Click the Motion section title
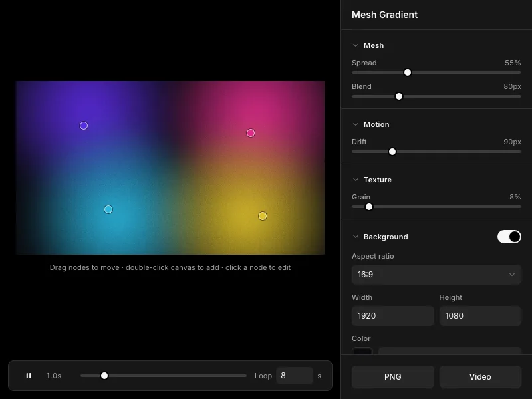 point(376,124)
